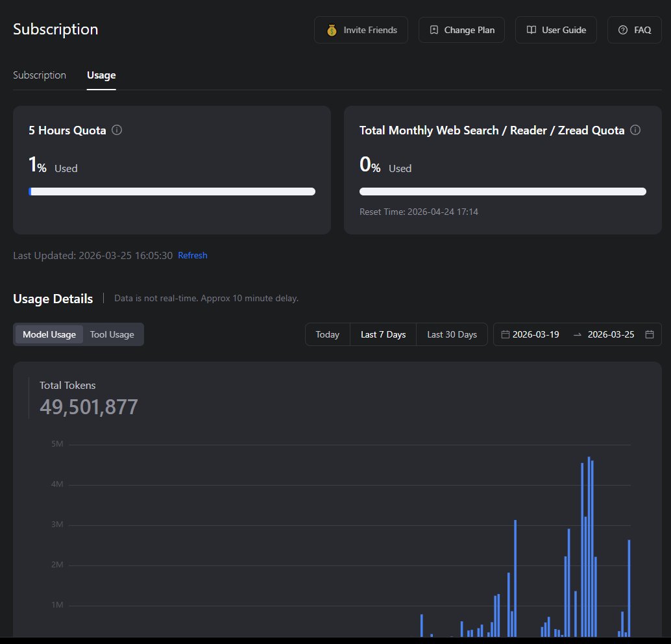671x644 pixels.
Task: Open the FAQ button
Action: point(635,30)
